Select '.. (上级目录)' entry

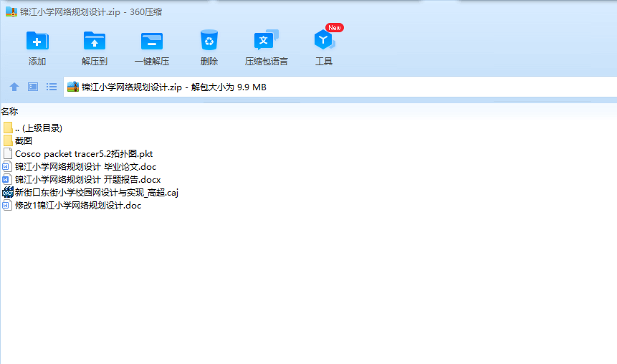(39, 128)
